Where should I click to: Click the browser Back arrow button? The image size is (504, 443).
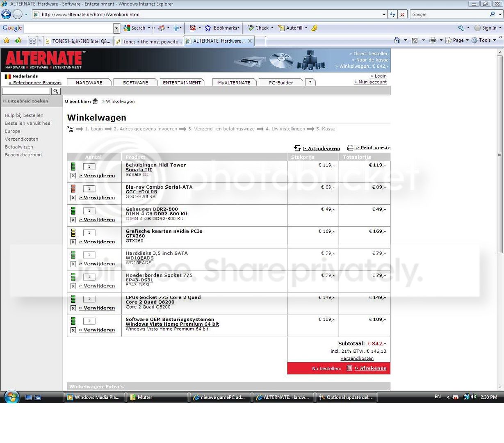[x=6, y=14]
